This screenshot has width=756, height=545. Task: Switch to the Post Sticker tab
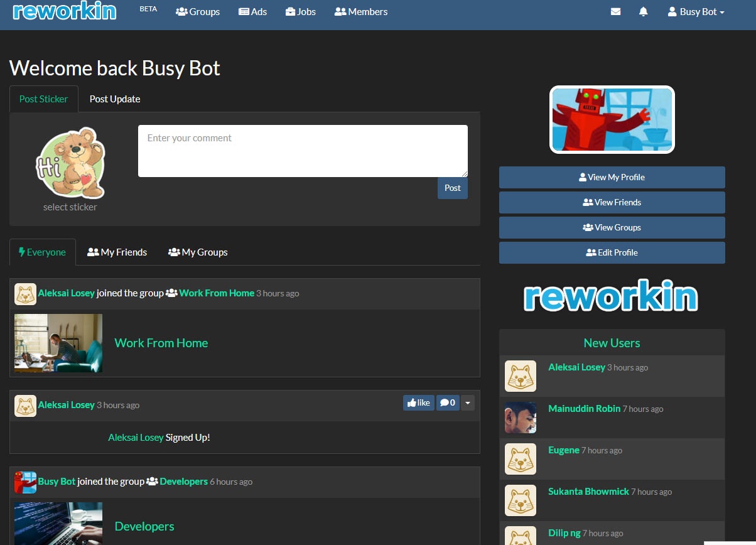[44, 99]
